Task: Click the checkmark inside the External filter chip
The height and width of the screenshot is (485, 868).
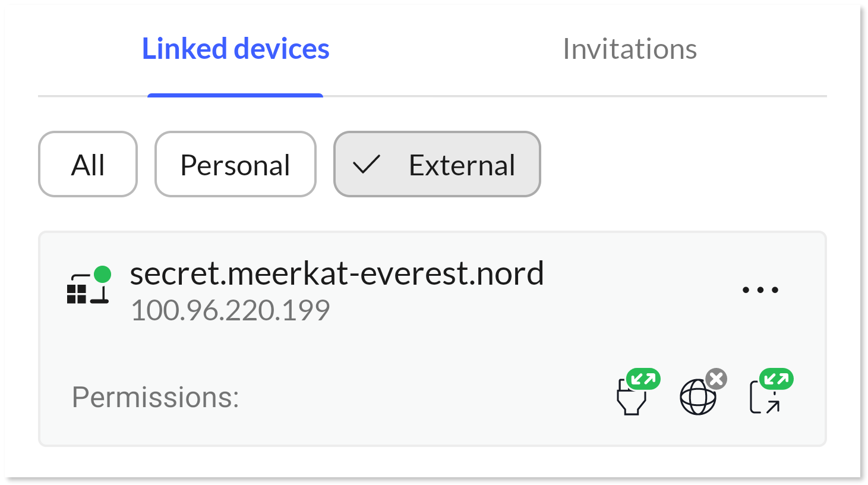Action: [x=367, y=164]
